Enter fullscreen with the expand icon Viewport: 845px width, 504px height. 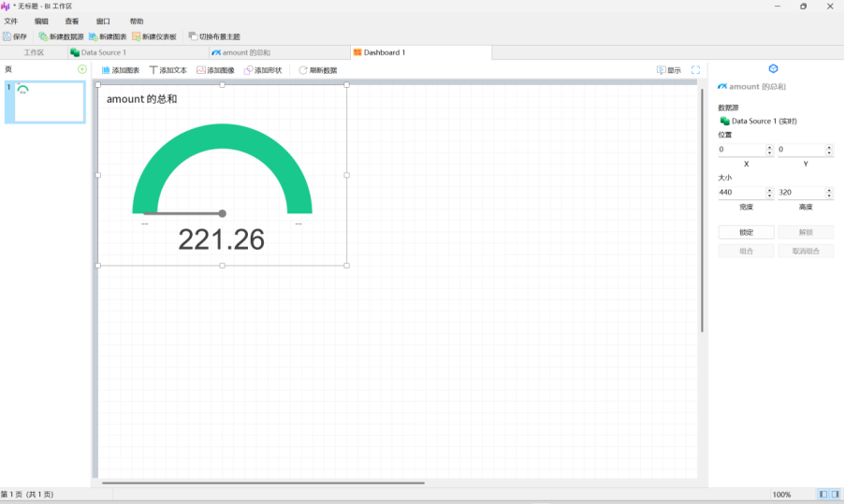coord(695,70)
